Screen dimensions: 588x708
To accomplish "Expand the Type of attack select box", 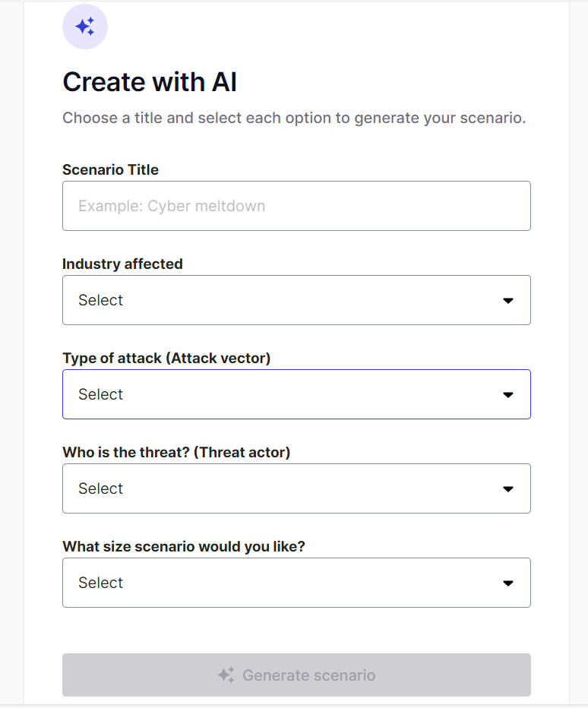I will click(x=296, y=394).
